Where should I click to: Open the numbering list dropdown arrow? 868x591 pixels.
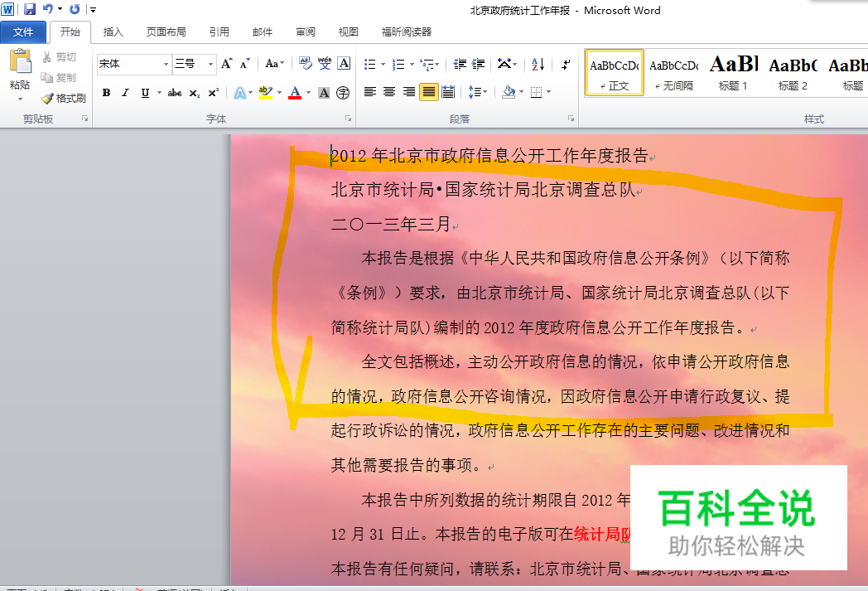pos(412,65)
